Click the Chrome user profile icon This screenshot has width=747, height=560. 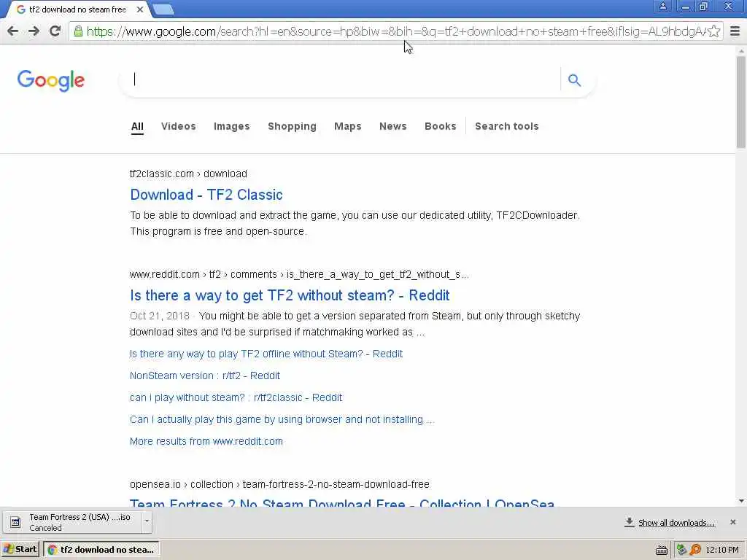tap(662, 6)
